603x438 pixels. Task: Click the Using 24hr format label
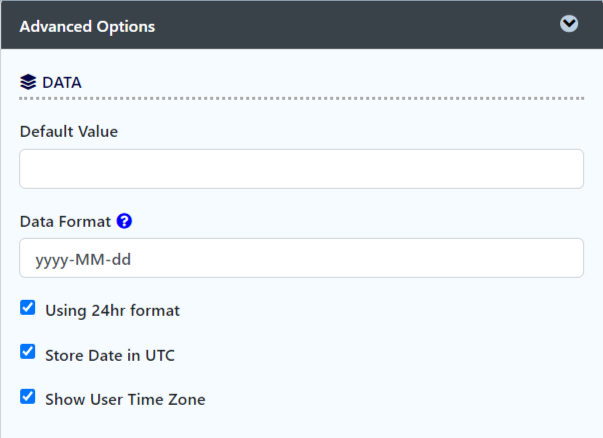point(112,311)
